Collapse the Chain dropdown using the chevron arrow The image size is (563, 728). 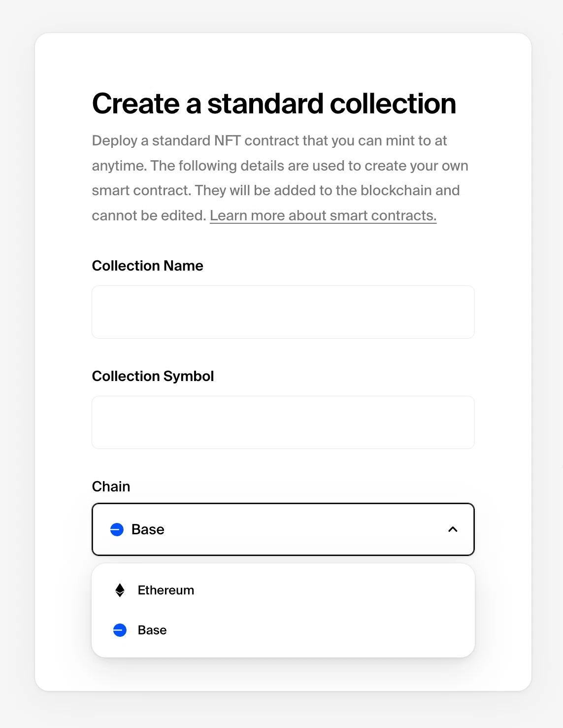453,529
